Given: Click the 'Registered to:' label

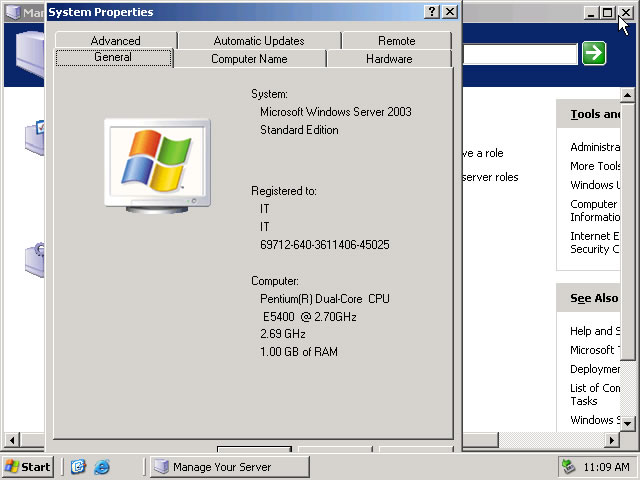Looking at the screenshot, I should click(x=284, y=191).
